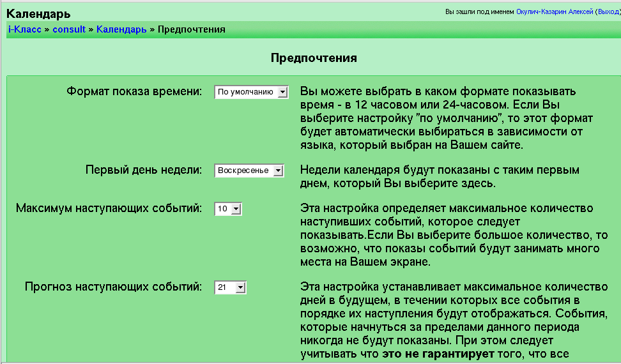Click the centered Предпочтения page heading

314,58
